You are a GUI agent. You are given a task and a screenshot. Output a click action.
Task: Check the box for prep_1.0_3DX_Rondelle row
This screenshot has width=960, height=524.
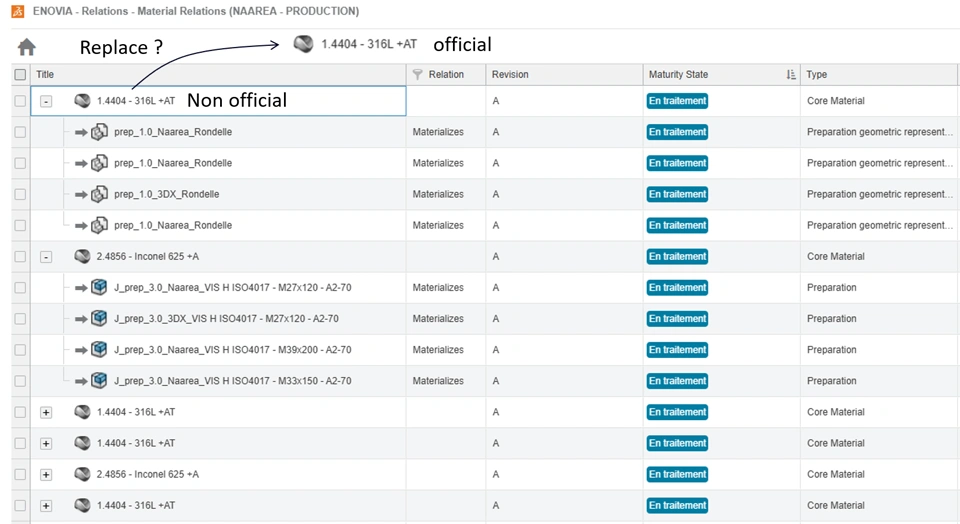[x=20, y=194]
